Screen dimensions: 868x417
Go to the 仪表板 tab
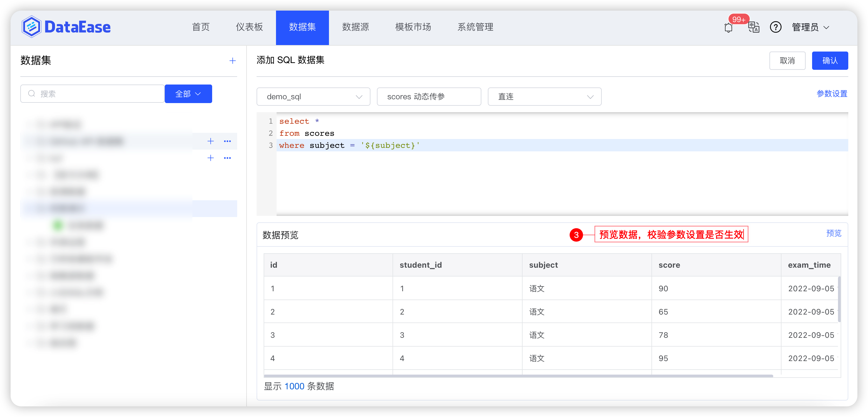249,27
